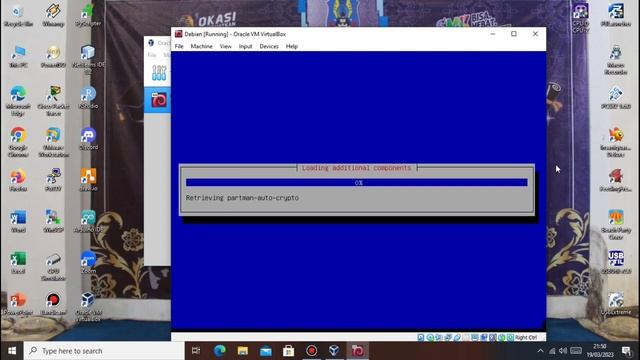Viewport: 640px width, 360px height.
Task: Open the network status in system tray
Action: tap(552, 351)
